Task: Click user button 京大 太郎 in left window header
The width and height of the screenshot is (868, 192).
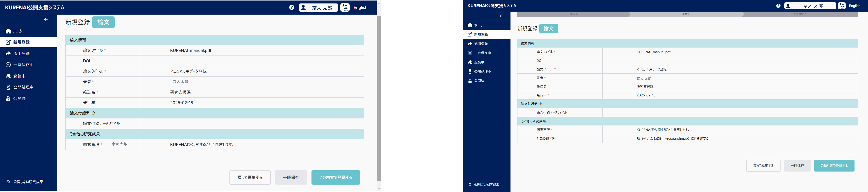Action: pos(318,7)
